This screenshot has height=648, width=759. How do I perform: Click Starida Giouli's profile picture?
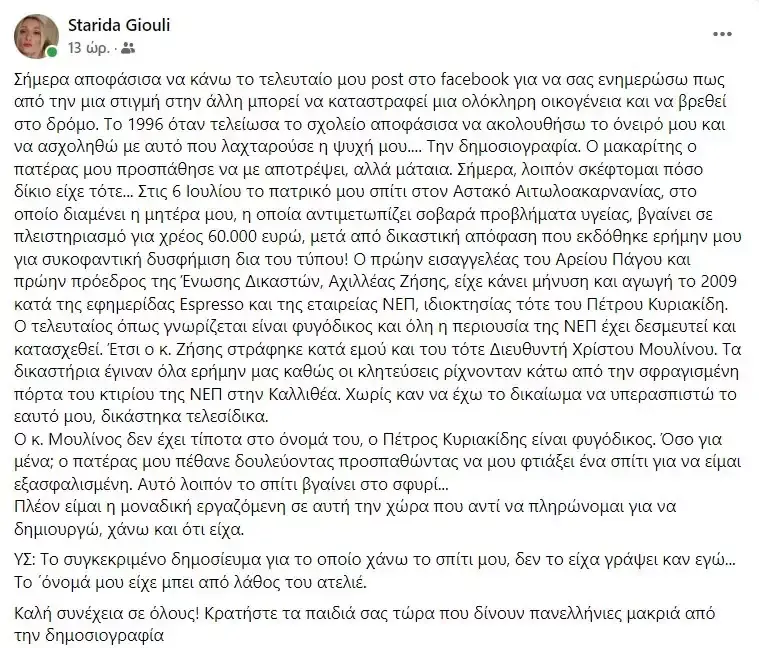click(37, 35)
